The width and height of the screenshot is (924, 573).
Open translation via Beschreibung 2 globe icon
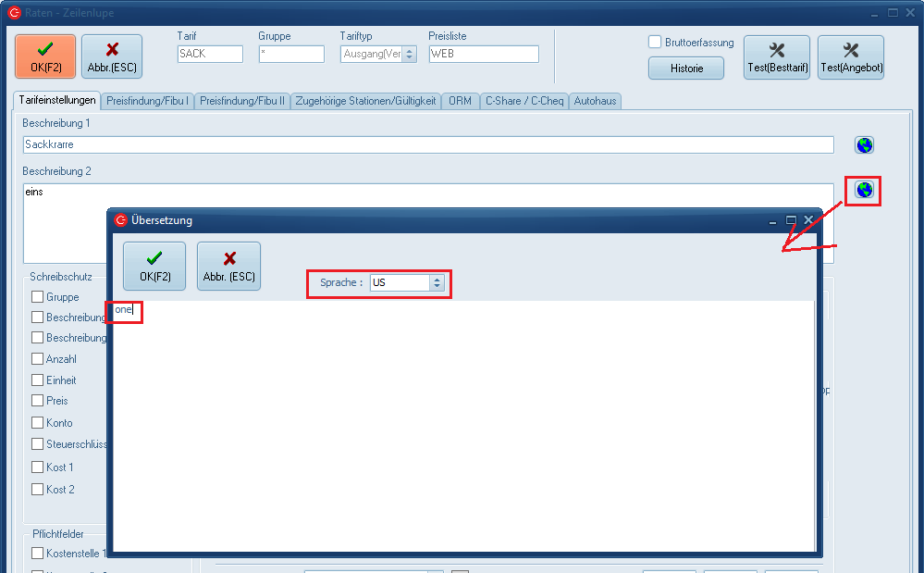click(x=864, y=190)
